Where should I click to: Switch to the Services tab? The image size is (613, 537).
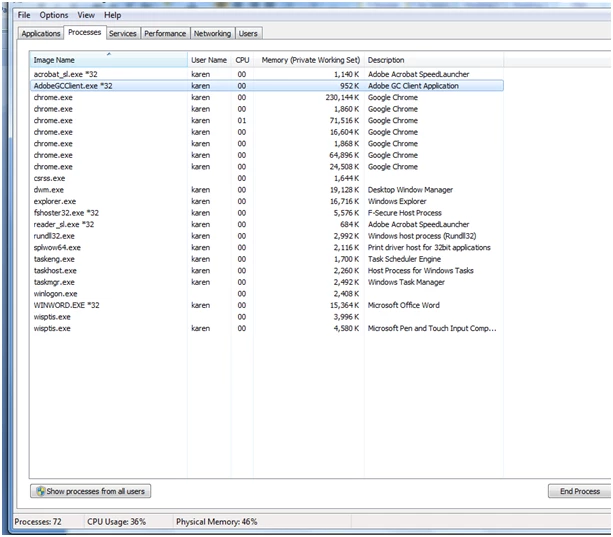click(x=123, y=34)
